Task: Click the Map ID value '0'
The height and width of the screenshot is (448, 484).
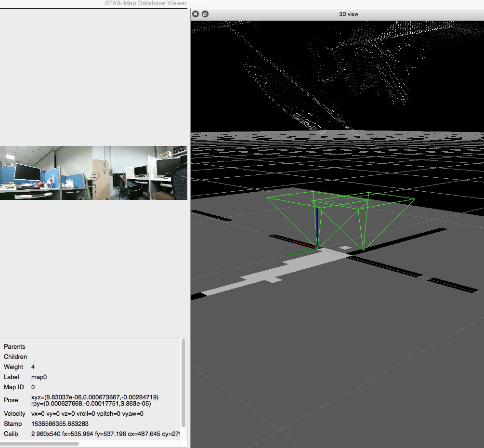Action: click(x=33, y=387)
